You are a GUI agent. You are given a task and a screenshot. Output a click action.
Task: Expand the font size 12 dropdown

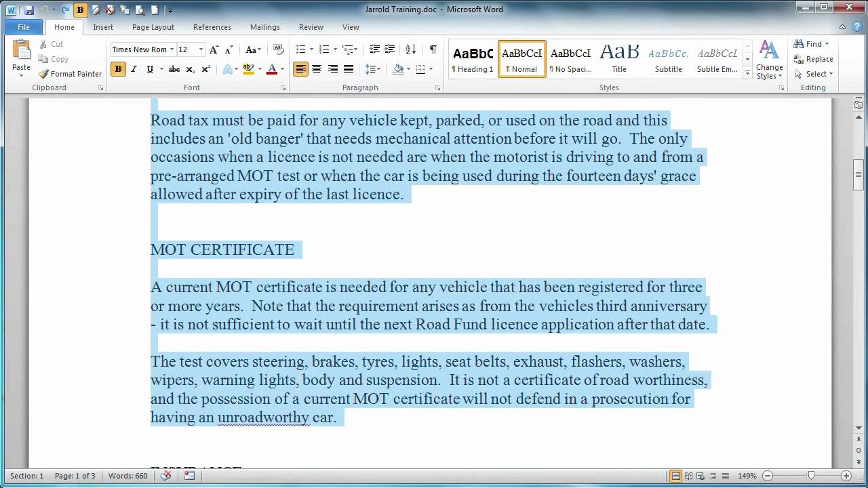point(201,49)
